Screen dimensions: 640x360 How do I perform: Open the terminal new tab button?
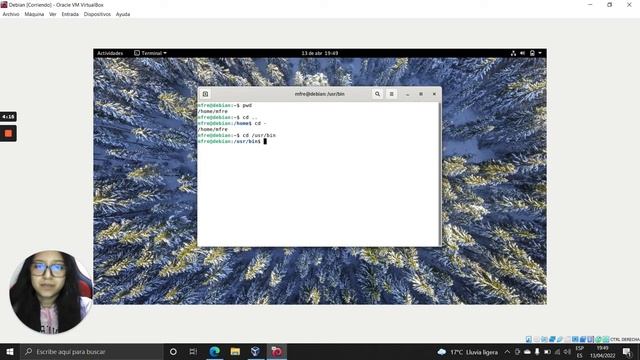point(205,94)
